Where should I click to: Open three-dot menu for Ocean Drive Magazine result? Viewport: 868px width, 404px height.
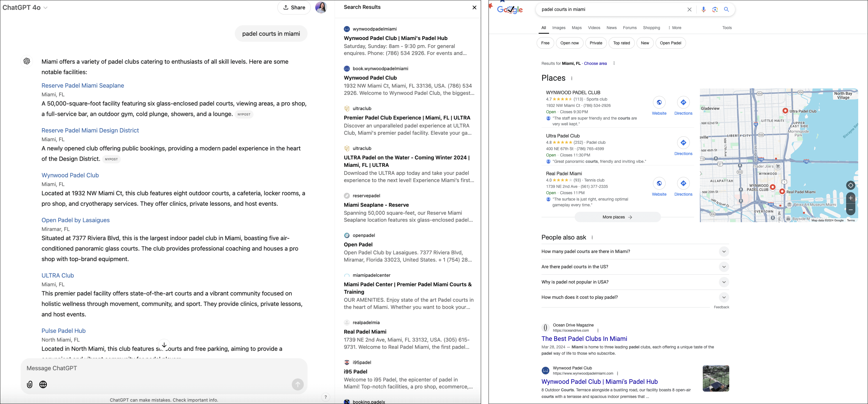(598, 331)
